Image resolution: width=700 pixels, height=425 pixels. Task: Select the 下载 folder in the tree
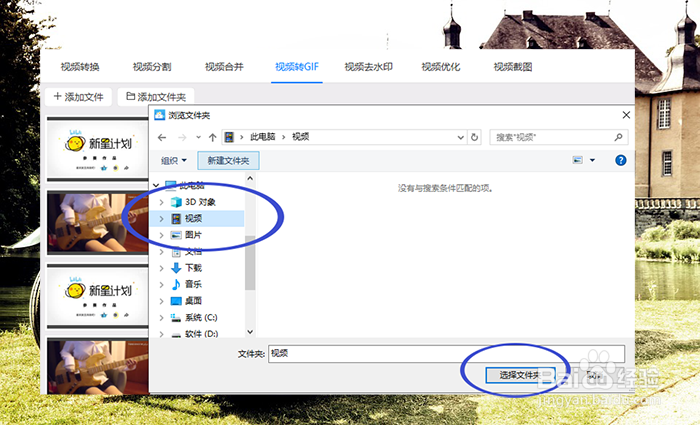point(194,268)
